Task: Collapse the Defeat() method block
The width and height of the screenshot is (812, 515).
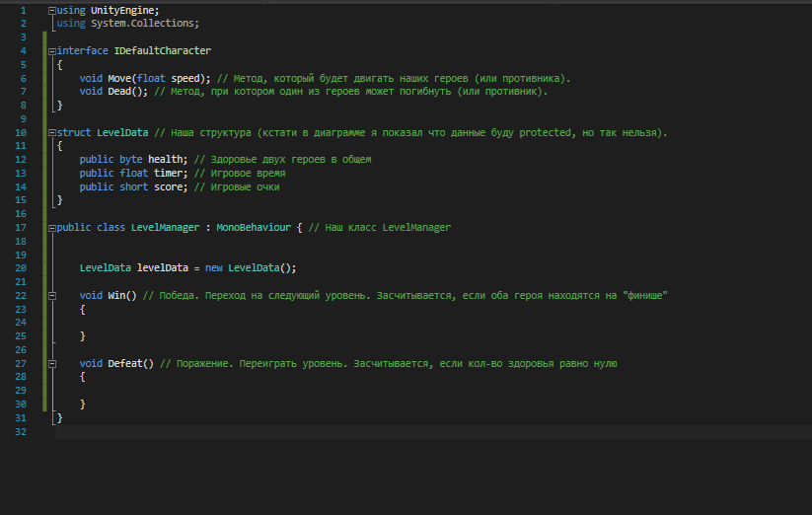Action: (53, 363)
